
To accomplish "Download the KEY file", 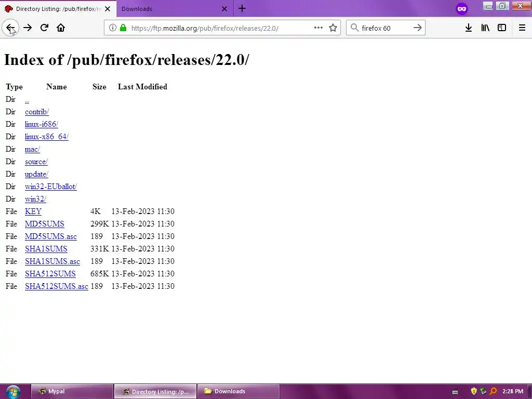I will [33, 211].
